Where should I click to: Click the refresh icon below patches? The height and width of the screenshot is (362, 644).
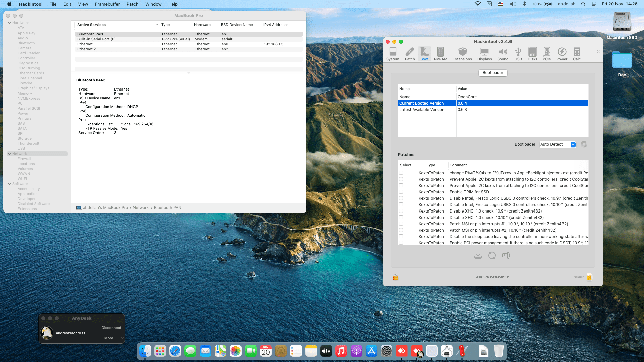(492, 256)
